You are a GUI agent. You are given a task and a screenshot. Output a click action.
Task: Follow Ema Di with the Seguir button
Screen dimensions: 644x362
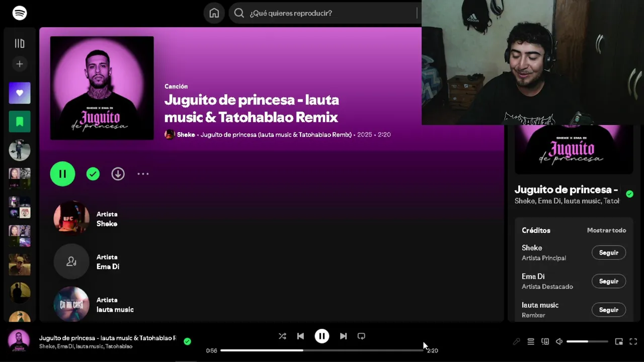point(609,281)
